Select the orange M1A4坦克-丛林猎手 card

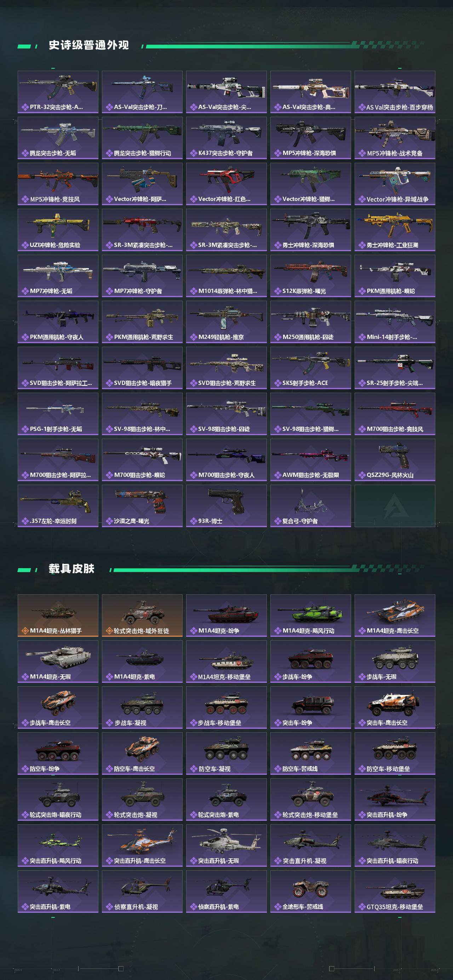pyautogui.click(x=58, y=616)
